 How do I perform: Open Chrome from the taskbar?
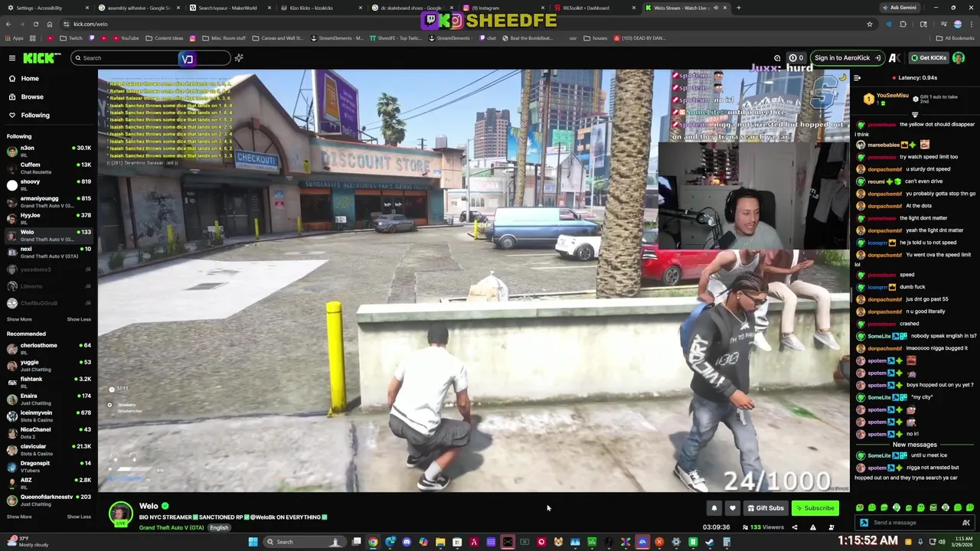(373, 542)
